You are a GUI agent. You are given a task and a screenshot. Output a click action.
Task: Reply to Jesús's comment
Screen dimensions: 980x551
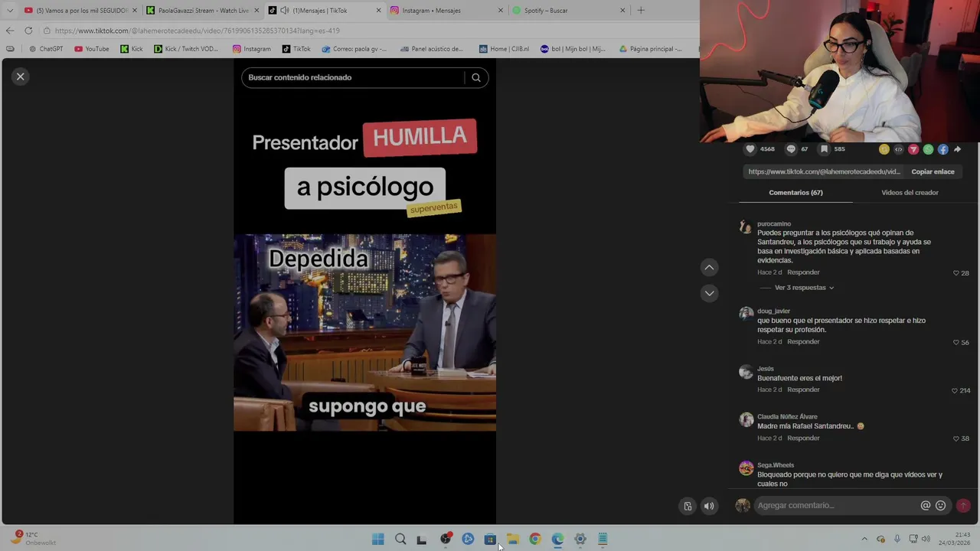[x=803, y=390]
